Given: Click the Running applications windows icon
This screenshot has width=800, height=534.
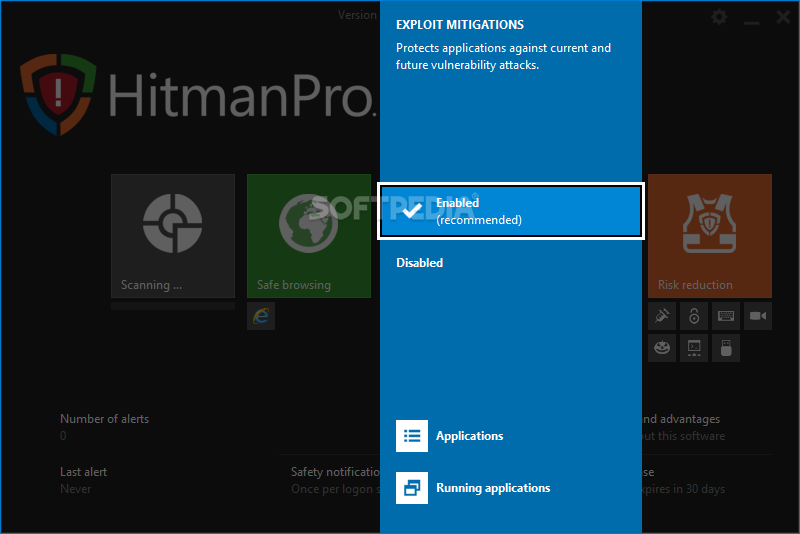Looking at the screenshot, I should (412, 488).
